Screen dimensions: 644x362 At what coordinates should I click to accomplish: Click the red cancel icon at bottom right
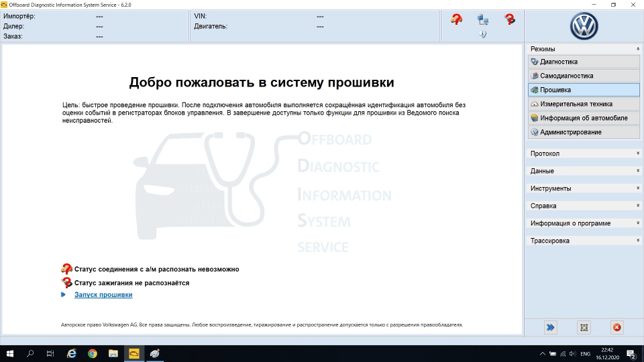click(x=617, y=327)
